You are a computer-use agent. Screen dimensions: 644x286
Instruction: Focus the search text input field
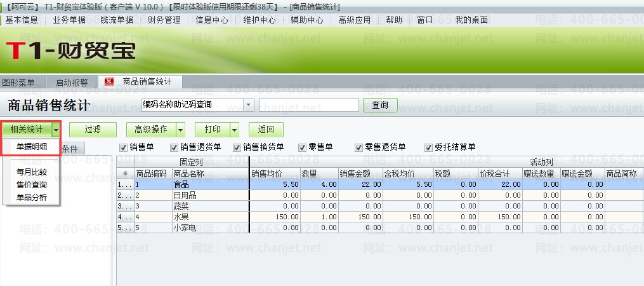(x=309, y=105)
